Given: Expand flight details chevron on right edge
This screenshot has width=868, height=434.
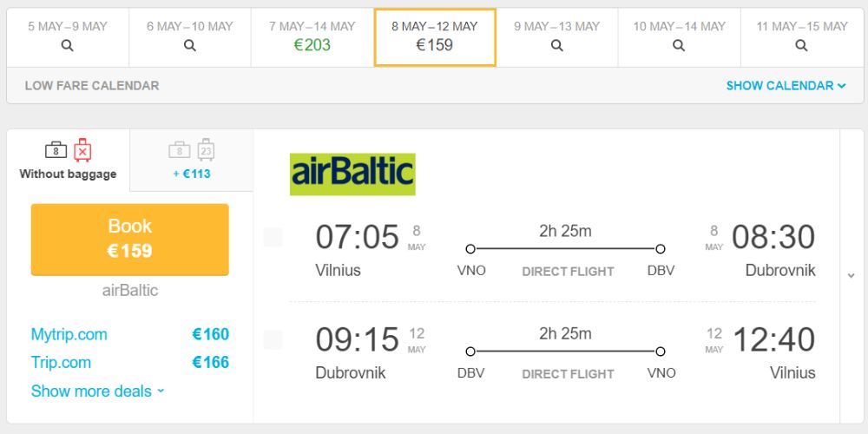Looking at the screenshot, I should (x=851, y=276).
